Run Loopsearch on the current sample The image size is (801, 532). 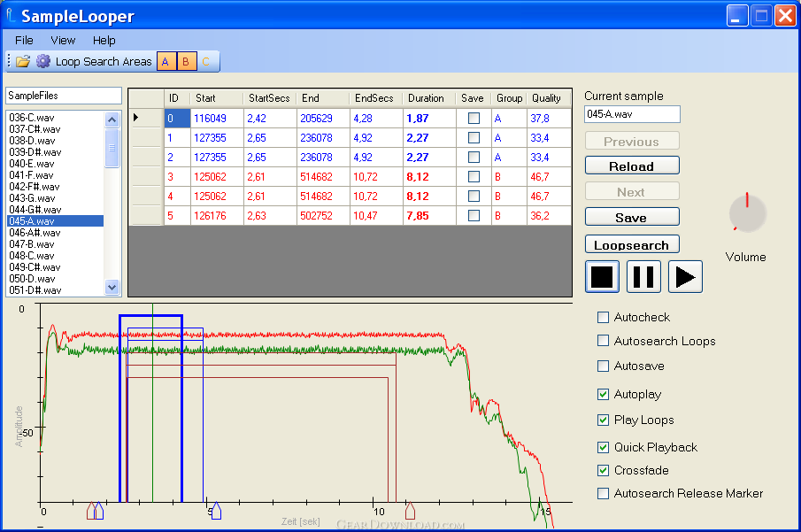coord(632,245)
